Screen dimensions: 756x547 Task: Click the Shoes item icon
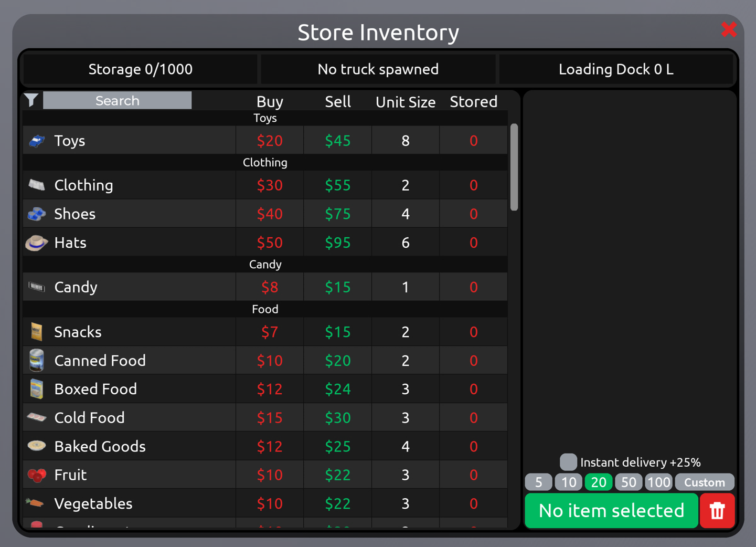pos(37,214)
